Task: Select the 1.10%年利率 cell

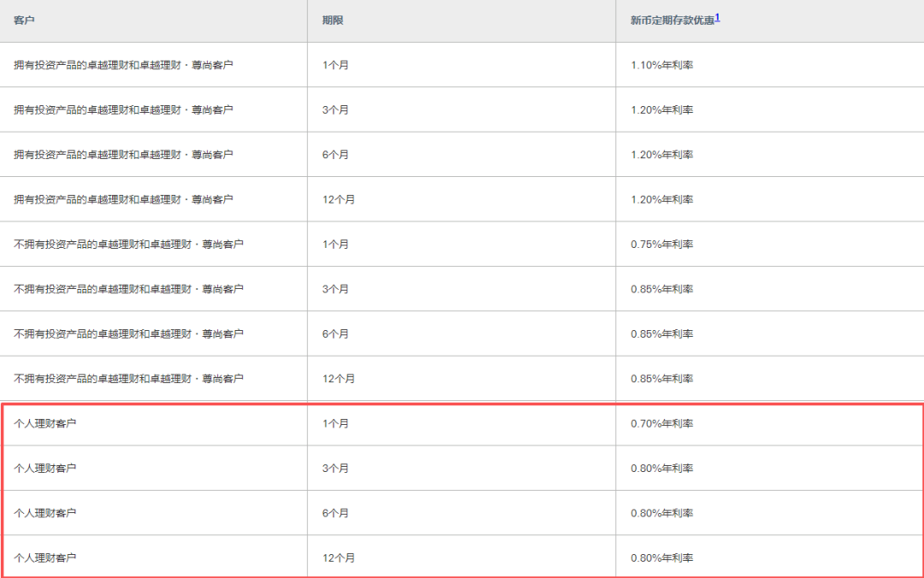Action: [661, 65]
